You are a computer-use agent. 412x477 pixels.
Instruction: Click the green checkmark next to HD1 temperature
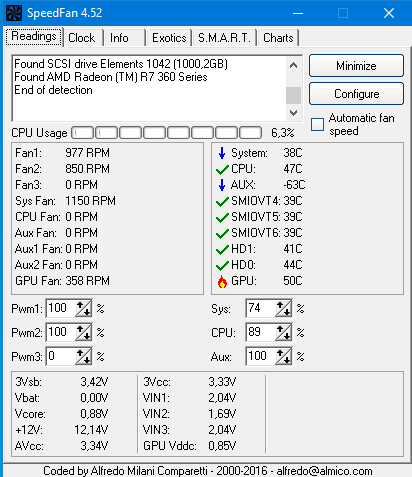(x=222, y=250)
